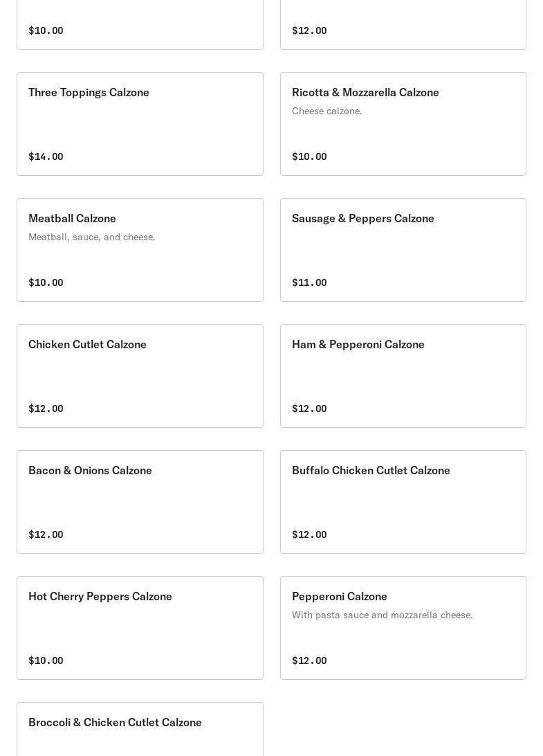Open the Bacon & Onions Calzone item
This screenshot has width=543, height=756.
click(x=140, y=501)
